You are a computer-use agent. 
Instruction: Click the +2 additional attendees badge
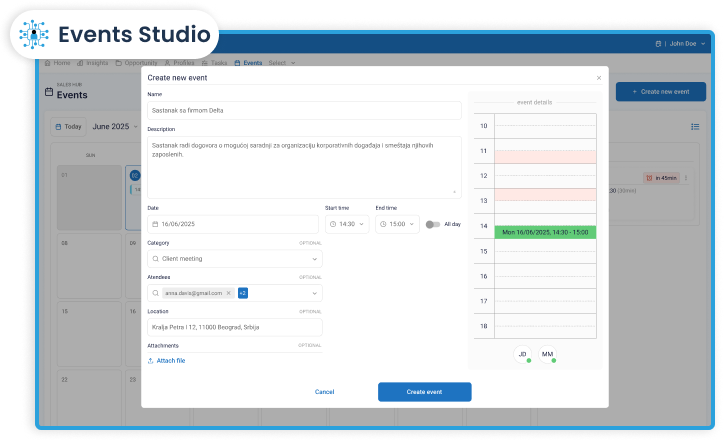(243, 293)
